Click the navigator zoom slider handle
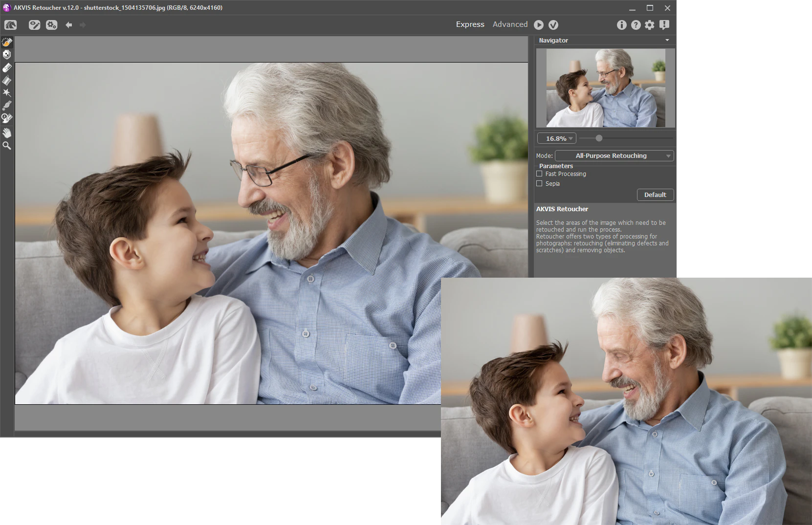This screenshot has width=812, height=525. pyautogui.click(x=599, y=138)
